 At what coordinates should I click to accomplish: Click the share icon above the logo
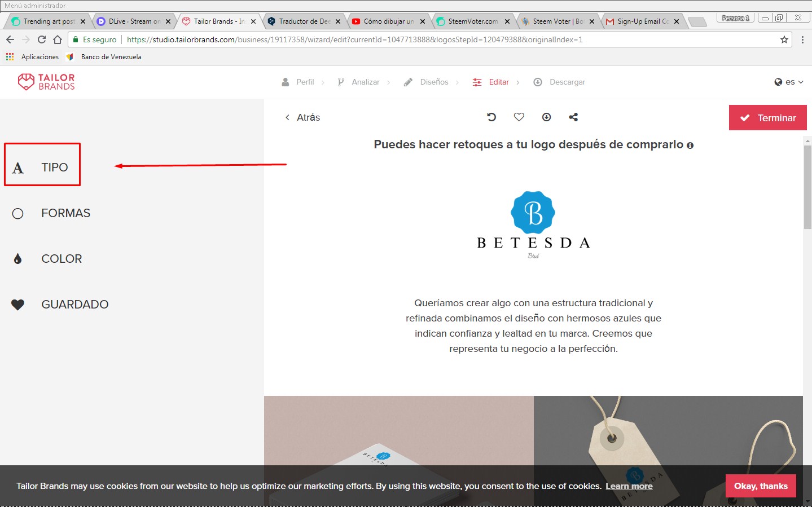[x=573, y=117]
